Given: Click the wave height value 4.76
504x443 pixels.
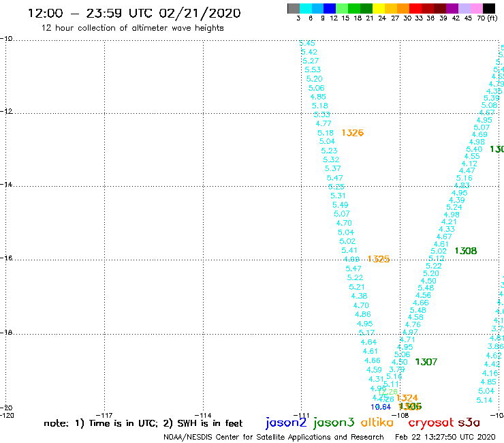Looking at the screenshot, I should click(x=413, y=324).
